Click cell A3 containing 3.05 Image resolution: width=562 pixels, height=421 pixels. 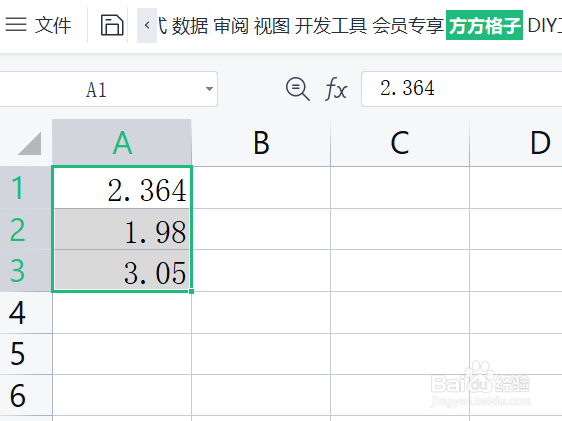[x=122, y=271]
